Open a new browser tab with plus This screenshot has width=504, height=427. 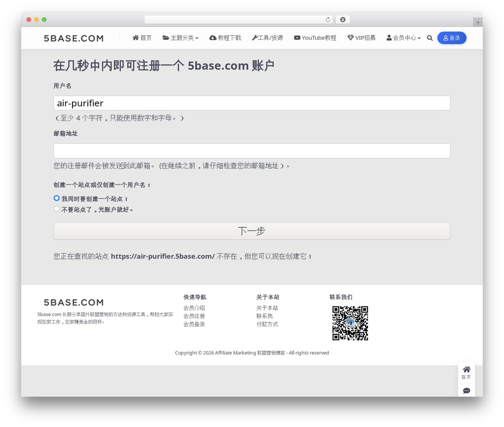[478, 22]
